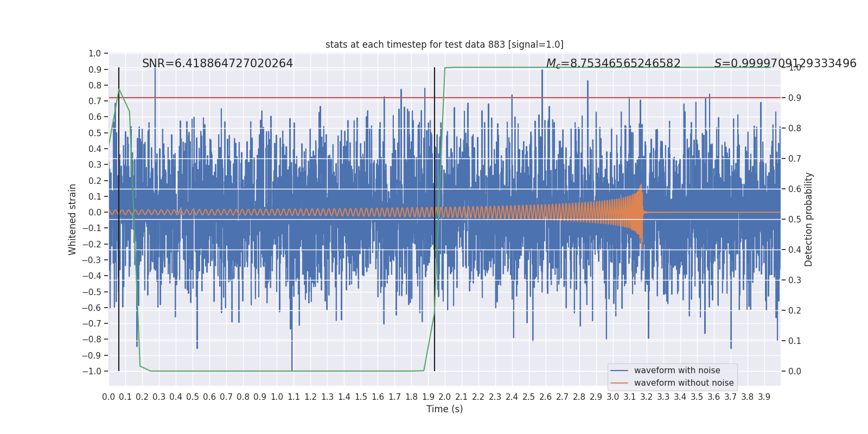
Task: Click the plot title for test data 883
Action: tap(444, 44)
